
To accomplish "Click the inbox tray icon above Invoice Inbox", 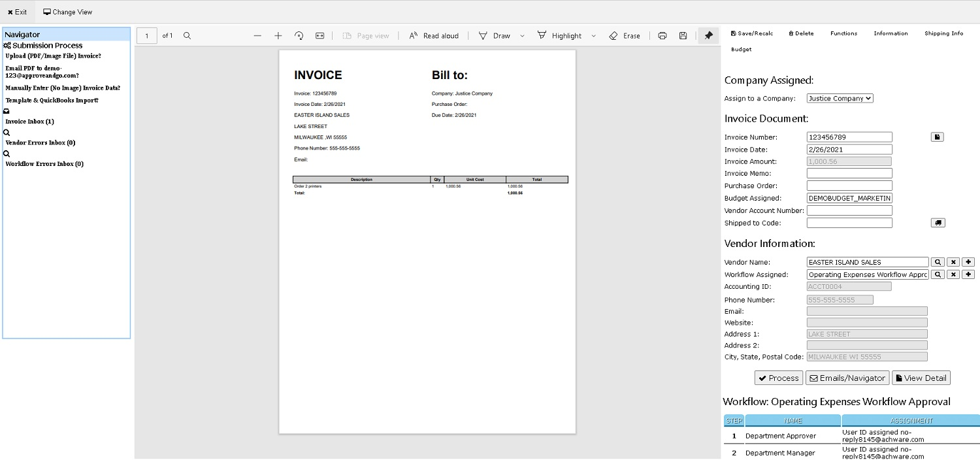I will (7, 111).
